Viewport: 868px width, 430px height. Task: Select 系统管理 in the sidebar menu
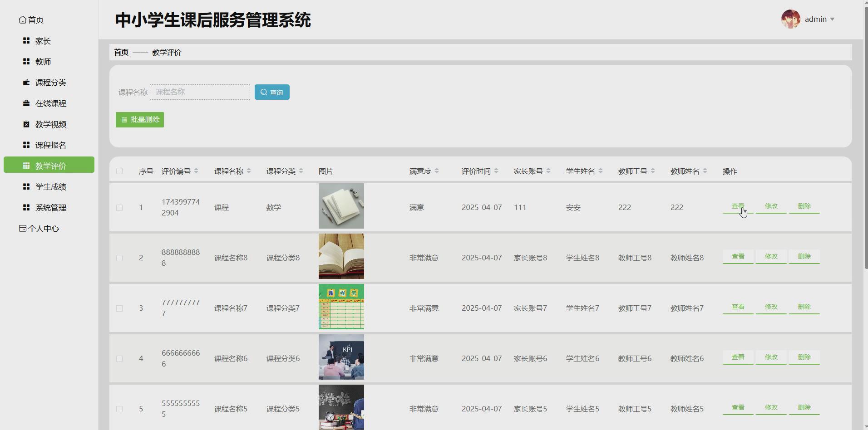[25, 207]
